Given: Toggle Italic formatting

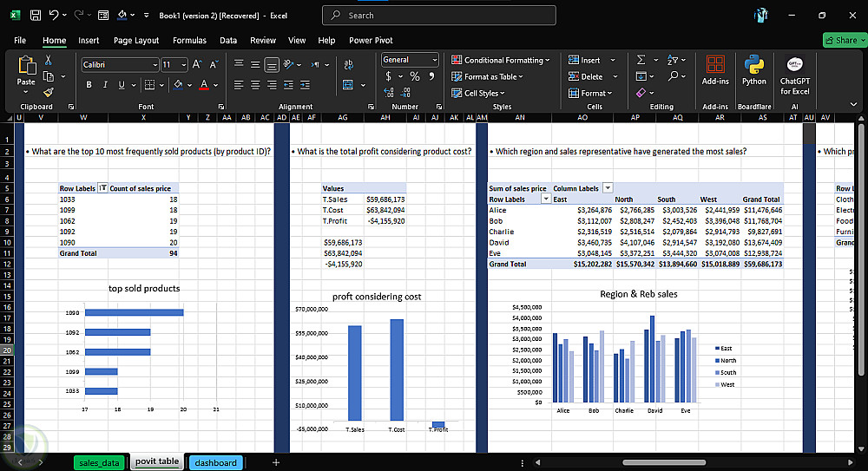Looking at the screenshot, I should click(x=104, y=84).
